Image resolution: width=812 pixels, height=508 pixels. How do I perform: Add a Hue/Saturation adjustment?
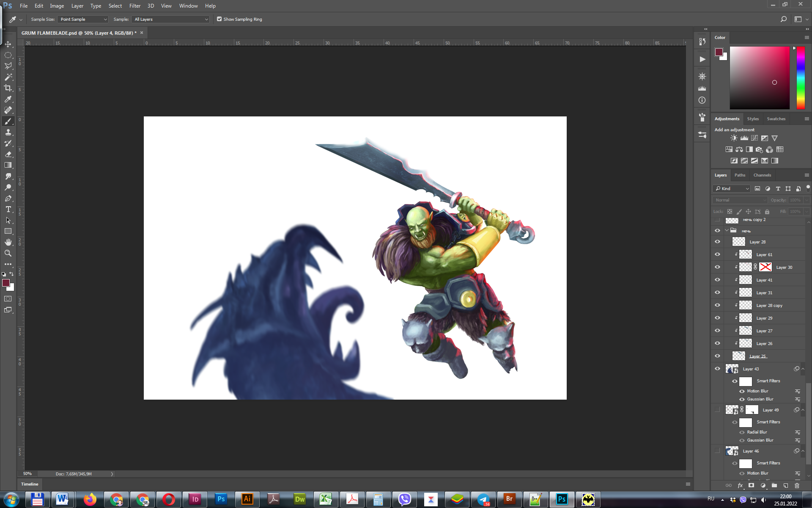pyautogui.click(x=729, y=149)
